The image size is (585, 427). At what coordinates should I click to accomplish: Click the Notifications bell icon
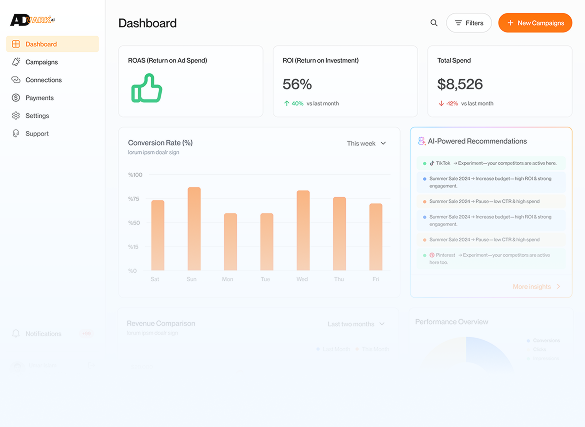click(x=16, y=333)
